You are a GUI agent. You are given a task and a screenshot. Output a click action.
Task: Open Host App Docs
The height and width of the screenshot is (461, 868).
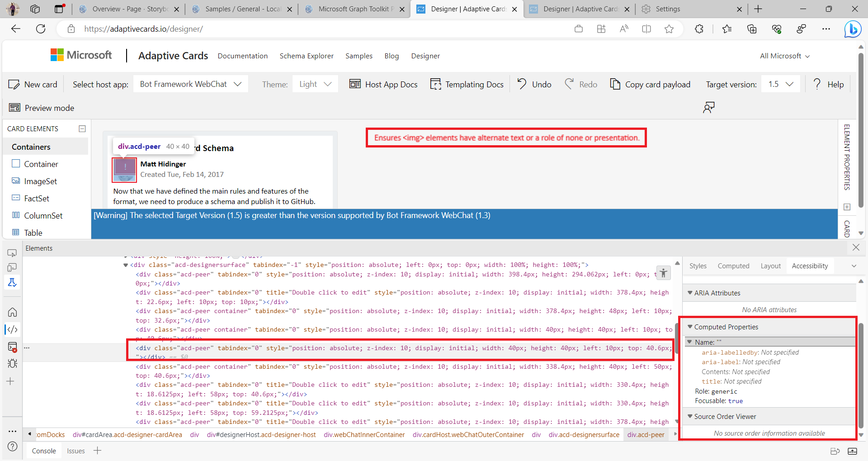[383, 85]
